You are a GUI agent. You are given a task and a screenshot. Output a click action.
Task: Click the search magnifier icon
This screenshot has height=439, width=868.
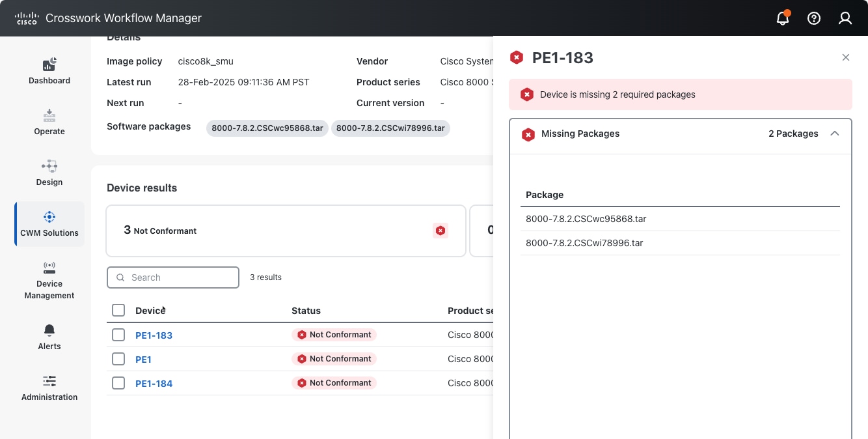(x=120, y=277)
